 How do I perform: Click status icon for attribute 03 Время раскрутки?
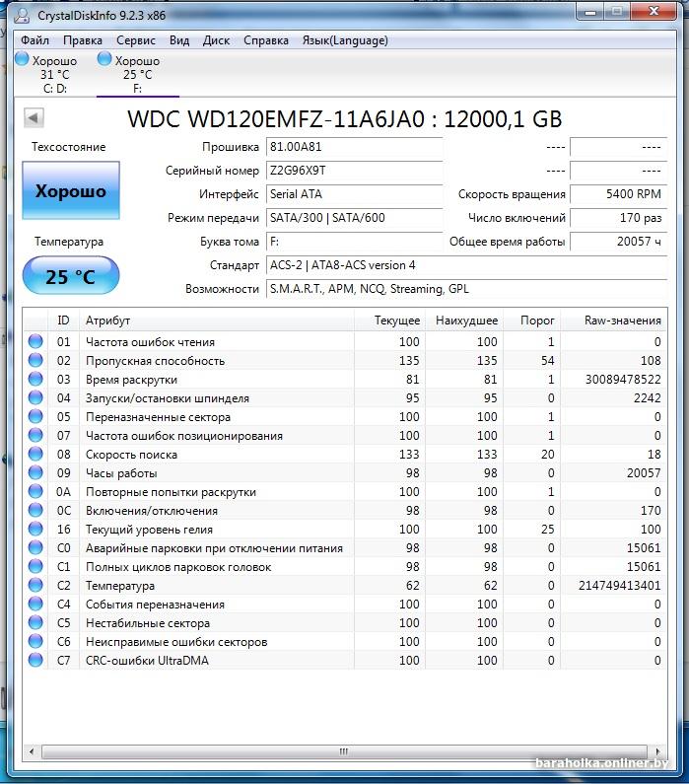tap(35, 379)
